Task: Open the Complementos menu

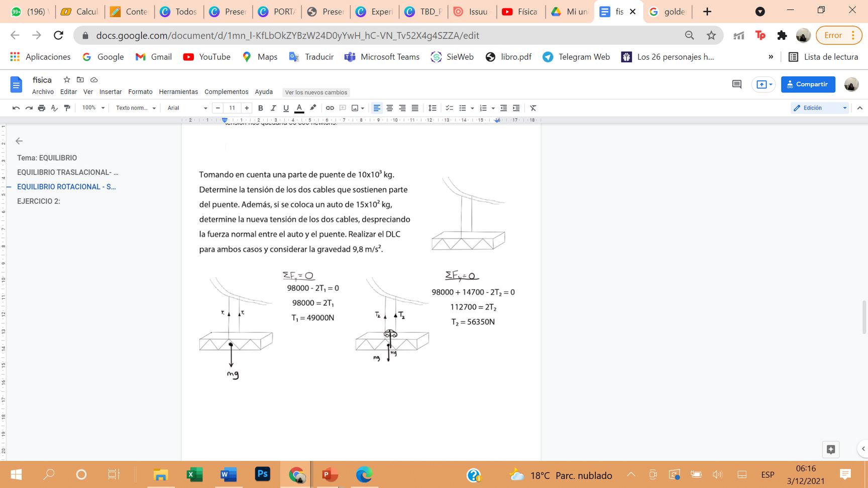Action: click(x=227, y=92)
